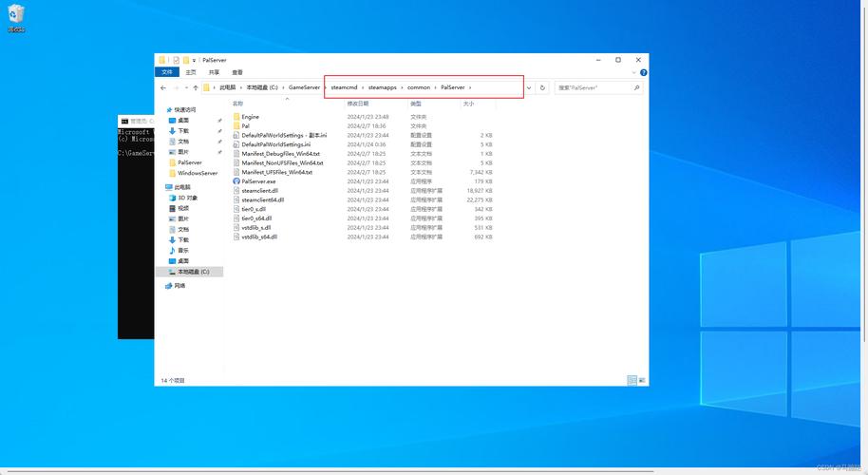Switch to Details view icon in status bar
Screen dimensions: 868x475
[x=632, y=380]
